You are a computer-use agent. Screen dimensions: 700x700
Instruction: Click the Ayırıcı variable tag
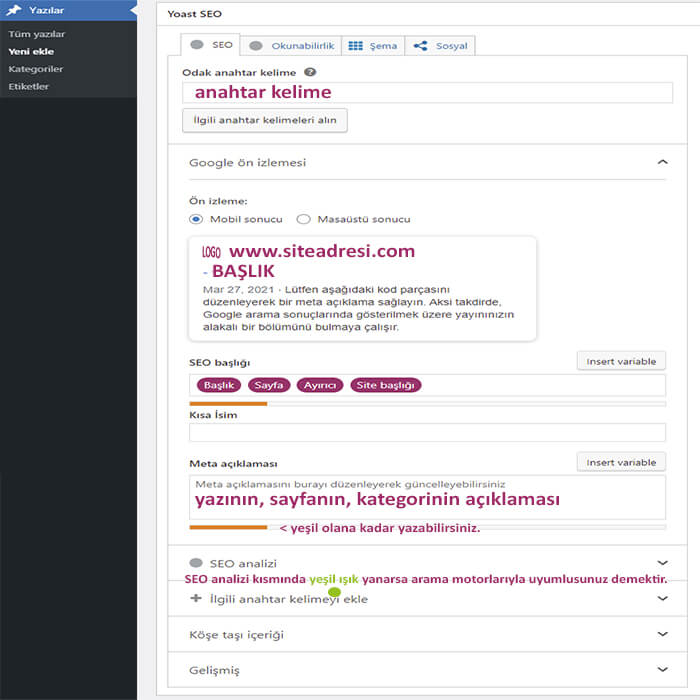pos(320,385)
